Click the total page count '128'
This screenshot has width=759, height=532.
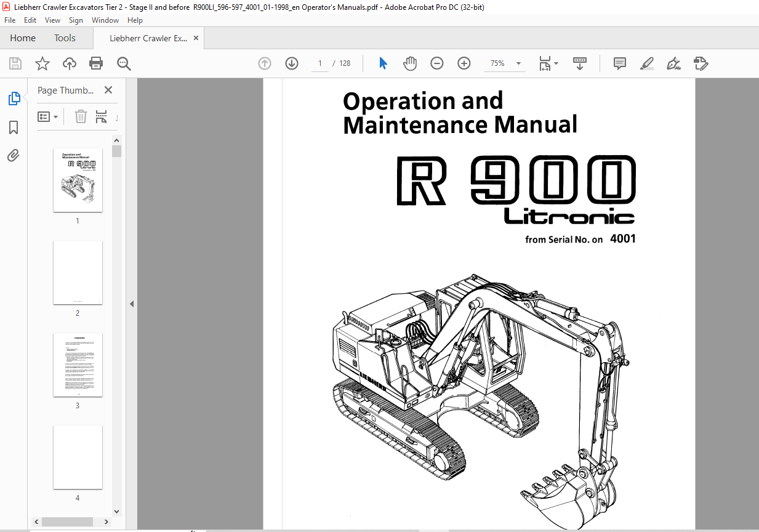pyautogui.click(x=345, y=63)
